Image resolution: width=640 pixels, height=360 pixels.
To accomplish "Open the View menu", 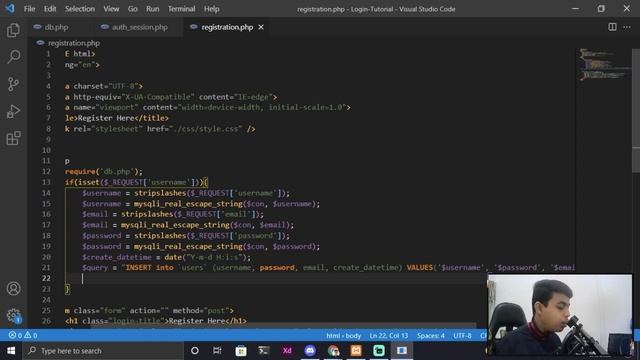I will point(111,9).
